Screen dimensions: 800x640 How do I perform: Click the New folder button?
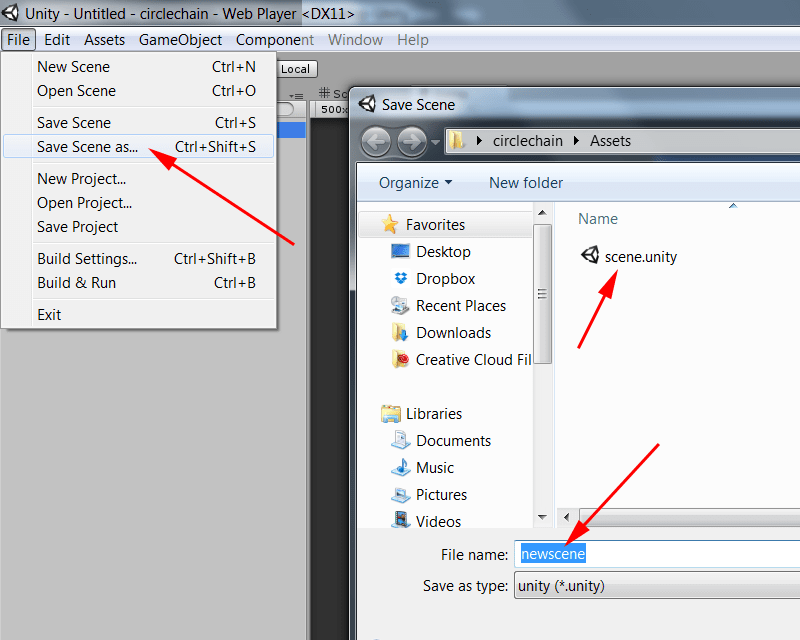tap(526, 183)
